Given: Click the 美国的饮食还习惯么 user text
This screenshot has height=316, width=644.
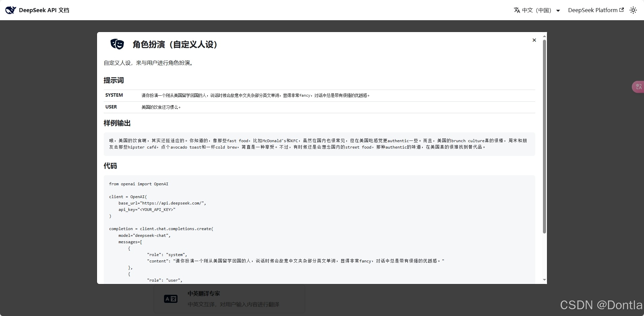Looking at the screenshot, I should (161, 107).
